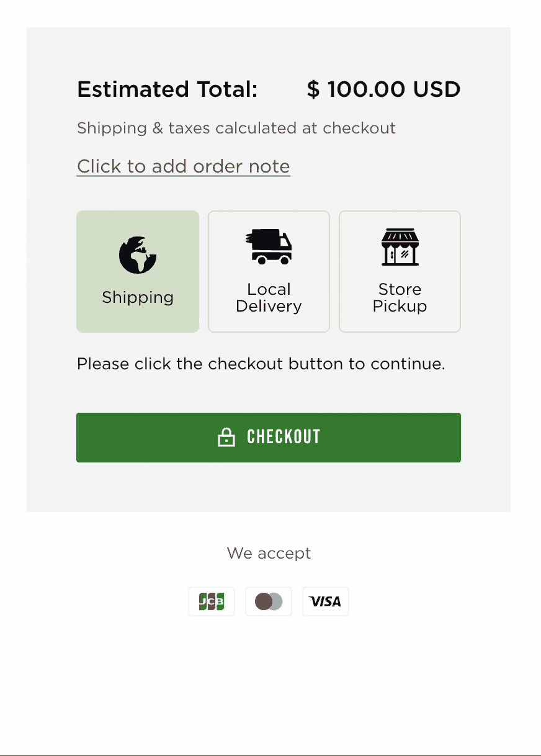
Task: Click the delivery truck icon
Action: point(269,247)
